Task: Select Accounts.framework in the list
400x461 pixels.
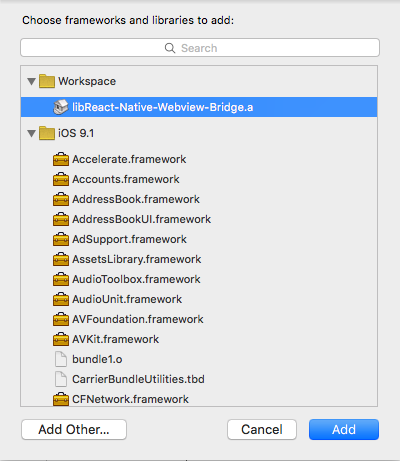Action: [199, 179]
